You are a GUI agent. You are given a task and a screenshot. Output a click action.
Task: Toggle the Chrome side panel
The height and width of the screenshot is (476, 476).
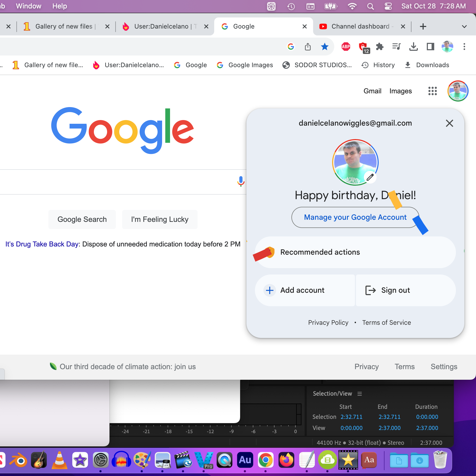pyautogui.click(x=431, y=47)
